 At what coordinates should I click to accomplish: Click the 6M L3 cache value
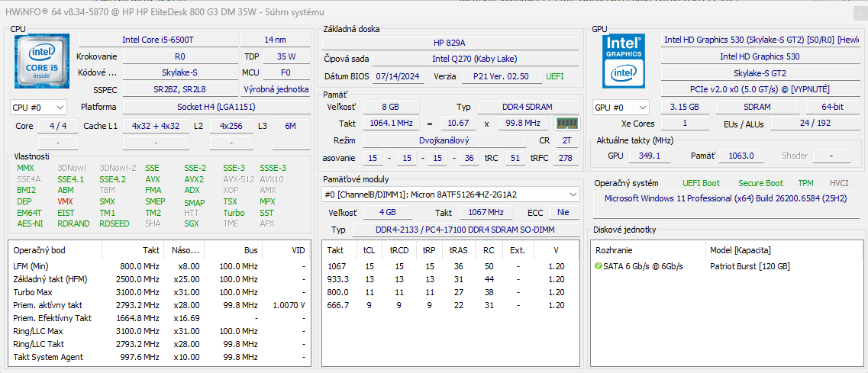click(291, 126)
